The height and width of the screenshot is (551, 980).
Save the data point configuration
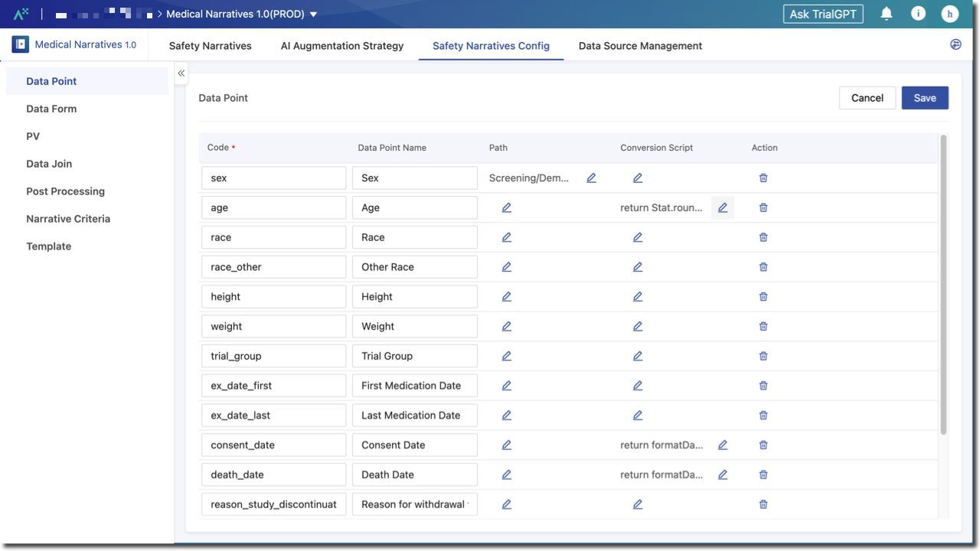coord(925,98)
